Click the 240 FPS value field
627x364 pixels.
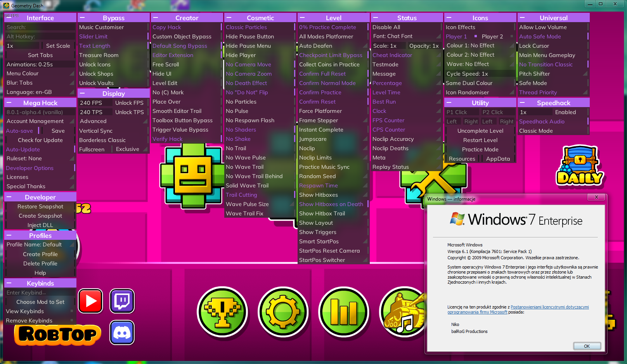(95, 103)
